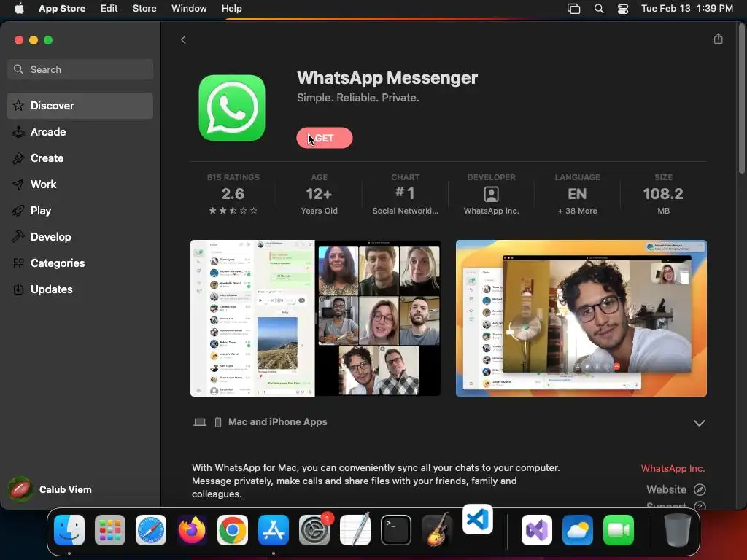Launch Google Chrome from the Dock

[x=233, y=530]
